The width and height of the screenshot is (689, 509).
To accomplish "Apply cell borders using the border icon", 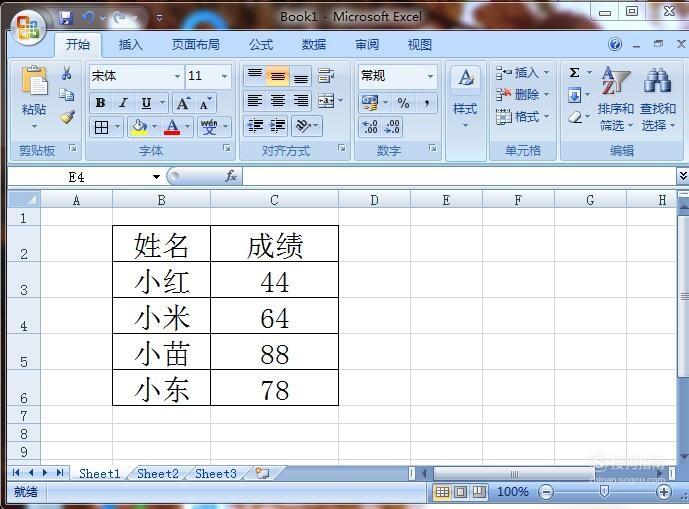I will [x=101, y=127].
